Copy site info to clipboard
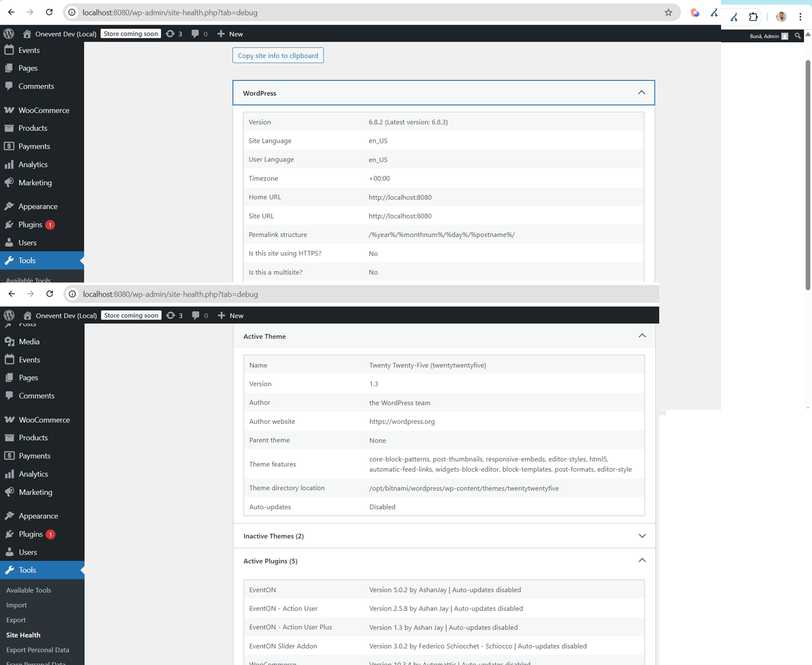Screen dimensions: 812x665 coord(278,56)
